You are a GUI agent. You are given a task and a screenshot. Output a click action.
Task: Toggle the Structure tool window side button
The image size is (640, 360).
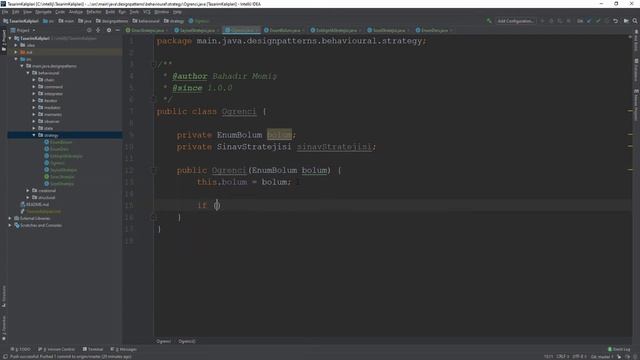(x=4, y=296)
